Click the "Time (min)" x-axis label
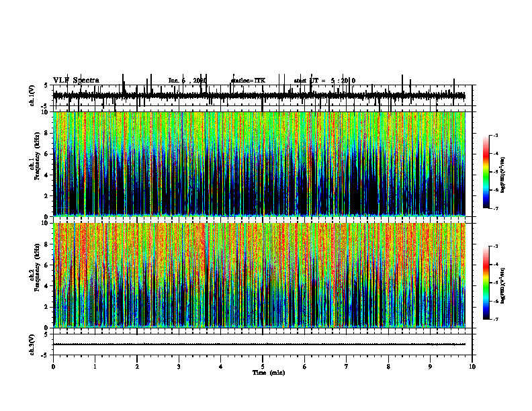This screenshot has width=532, height=411. [269, 373]
